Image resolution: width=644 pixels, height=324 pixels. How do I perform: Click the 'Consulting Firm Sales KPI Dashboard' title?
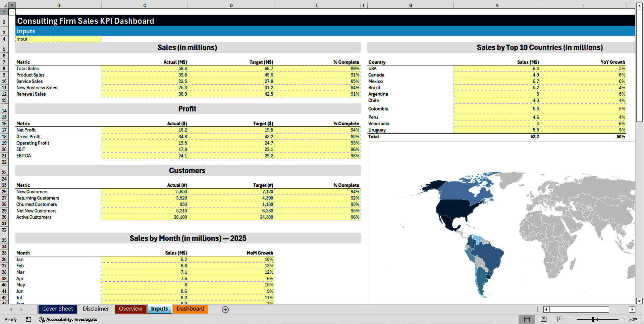pos(86,21)
